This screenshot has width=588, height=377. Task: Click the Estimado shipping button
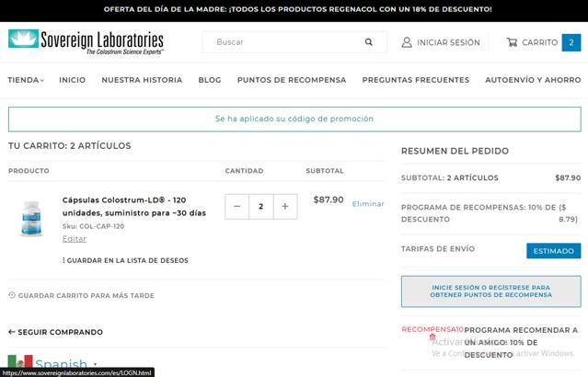[x=554, y=251]
